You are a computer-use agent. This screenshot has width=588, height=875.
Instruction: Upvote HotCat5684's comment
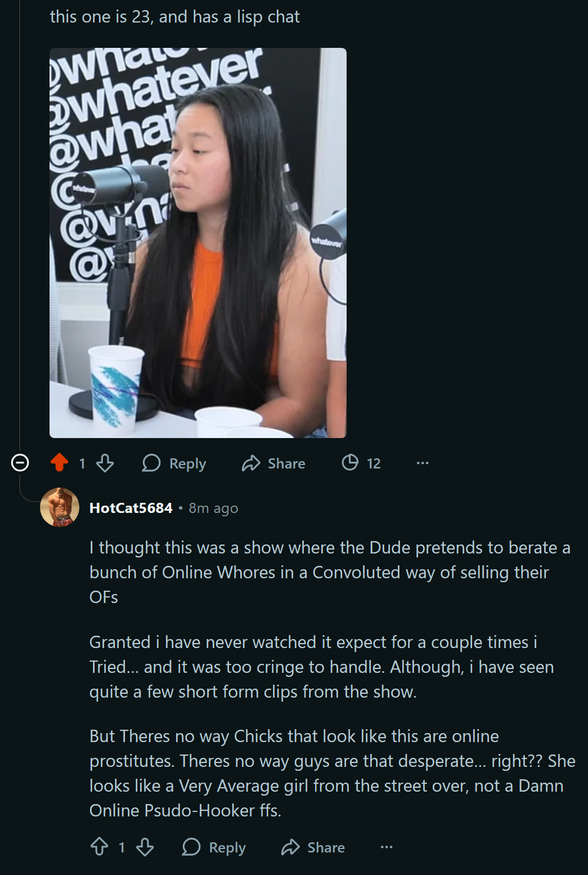click(x=100, y=847)
